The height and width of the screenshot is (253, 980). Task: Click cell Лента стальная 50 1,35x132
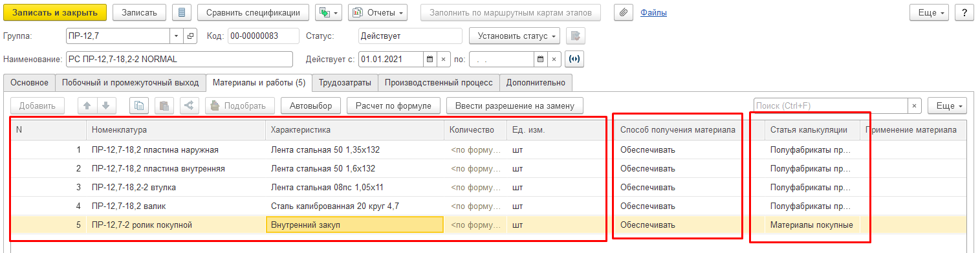[354, 150]
